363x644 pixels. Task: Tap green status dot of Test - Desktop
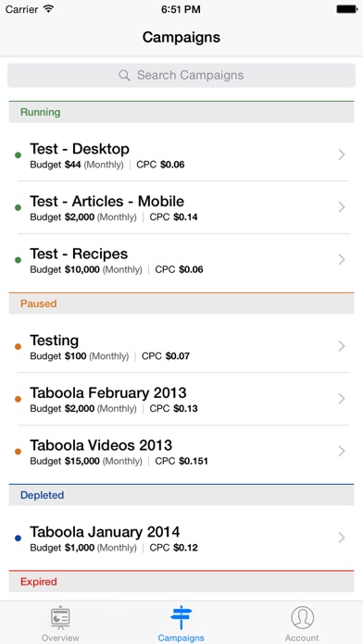click(x=19, y=155)
